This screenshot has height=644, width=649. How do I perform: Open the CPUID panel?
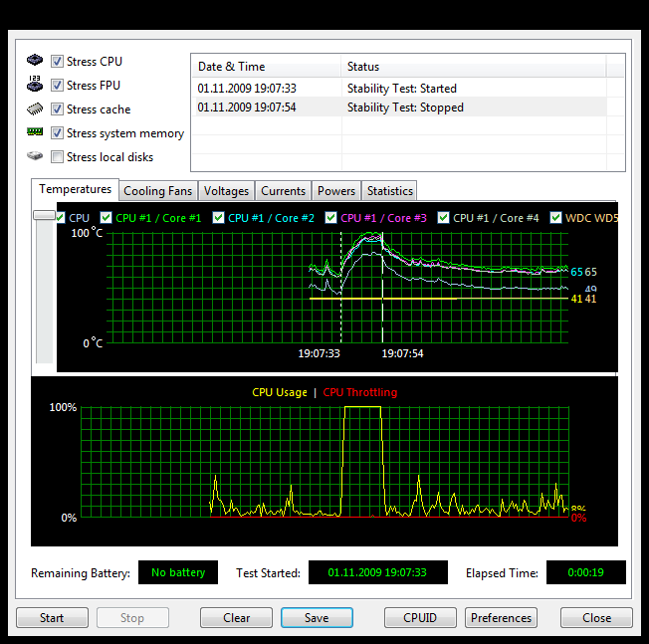[420, 618]
